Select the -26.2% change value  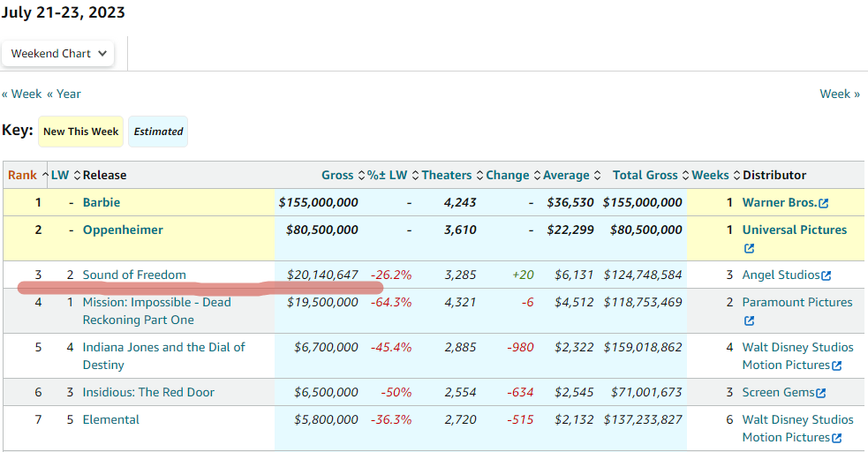[x=391, y=275]
